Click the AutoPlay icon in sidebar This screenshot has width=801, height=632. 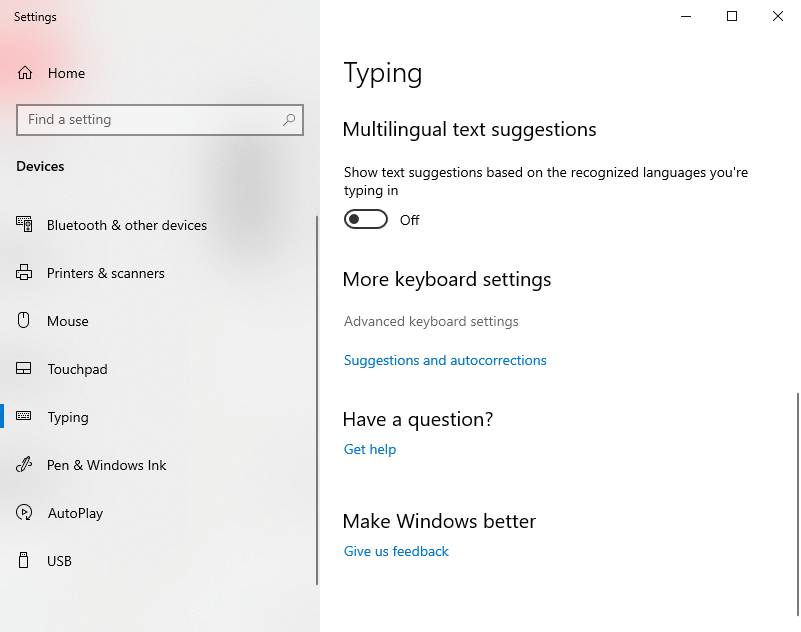coord(24,512)
